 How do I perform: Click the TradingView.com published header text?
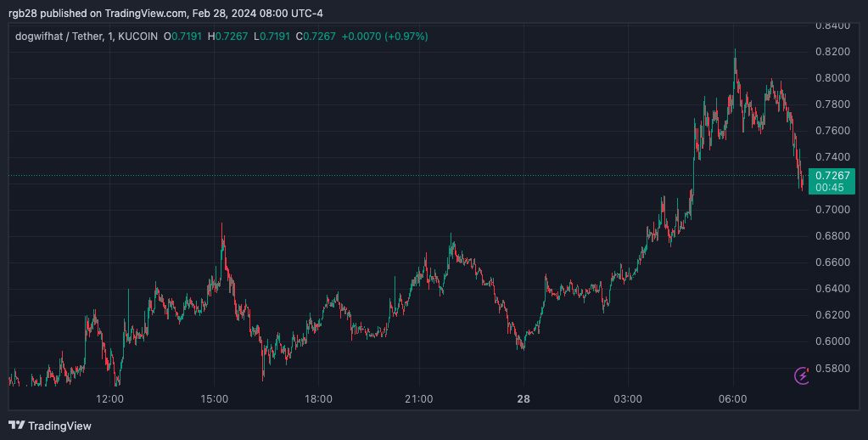pos(165,13)
